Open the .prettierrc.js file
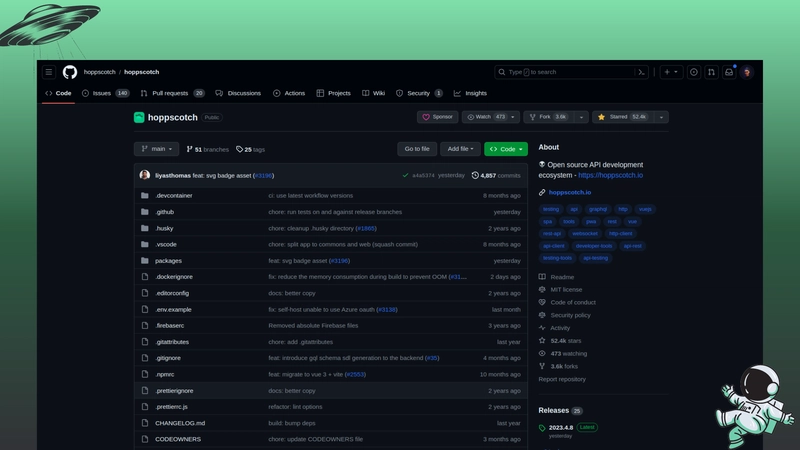 click(171, 407)
